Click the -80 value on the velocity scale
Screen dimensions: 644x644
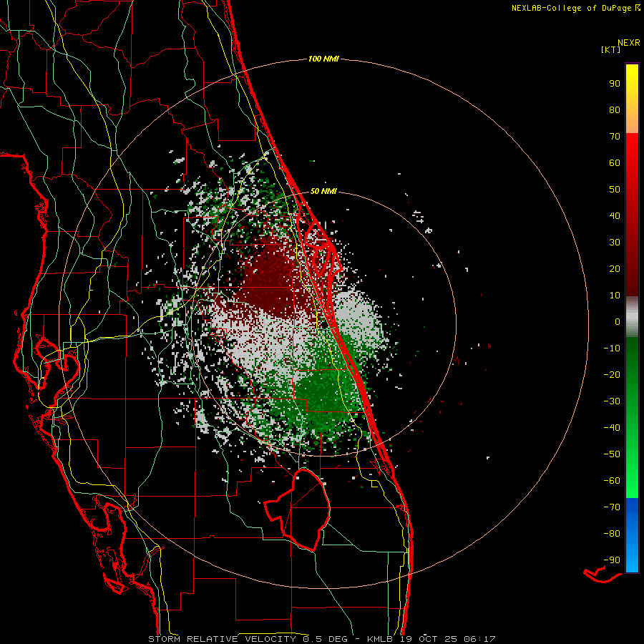point(612,534)
